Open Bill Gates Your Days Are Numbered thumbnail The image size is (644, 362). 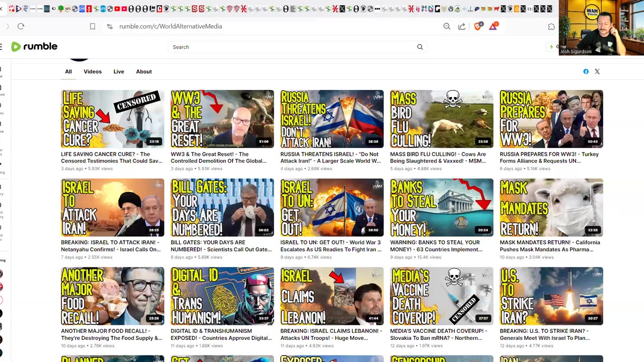click(222, 208)
